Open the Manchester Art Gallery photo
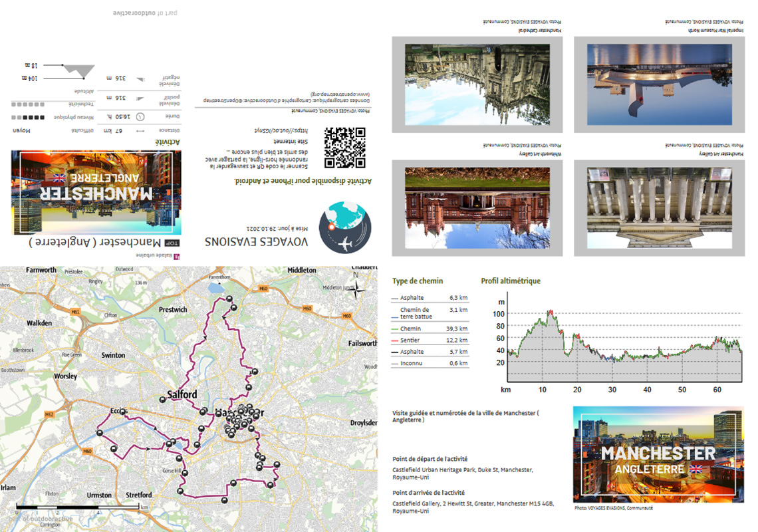758x532 pixels. (x=660, y=208)
